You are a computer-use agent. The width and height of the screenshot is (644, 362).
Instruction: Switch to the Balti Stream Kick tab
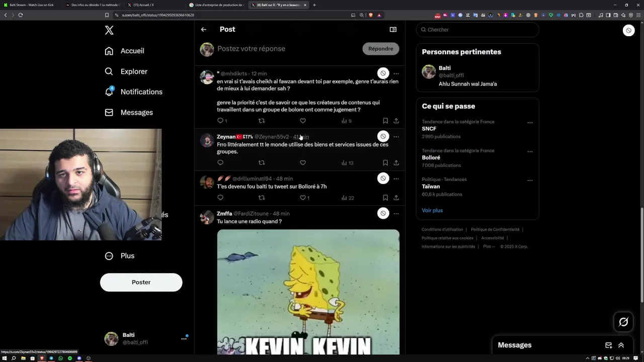click(x=31, y=5)
